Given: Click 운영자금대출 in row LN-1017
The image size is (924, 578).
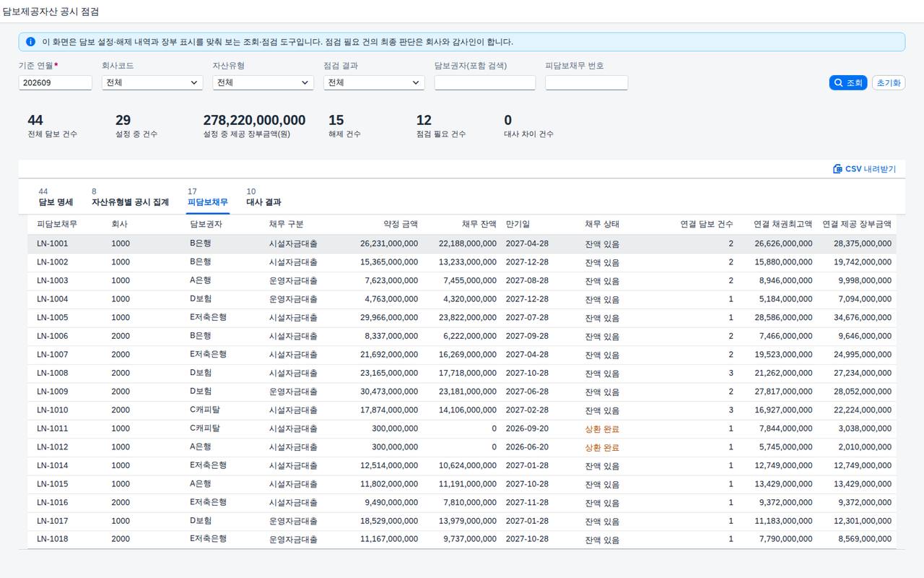Looking at the screenshot, I should point(293,521).
